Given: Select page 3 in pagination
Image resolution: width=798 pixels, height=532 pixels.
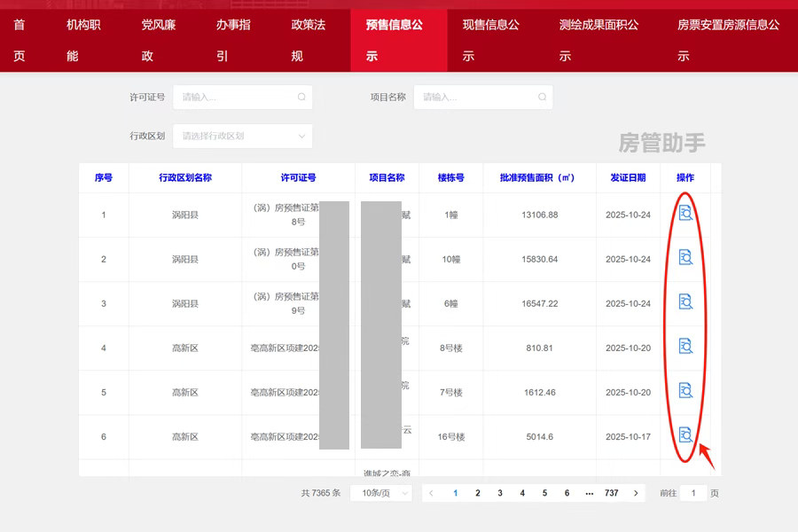Looking at the screenshot, I should (x=499, y=492).
